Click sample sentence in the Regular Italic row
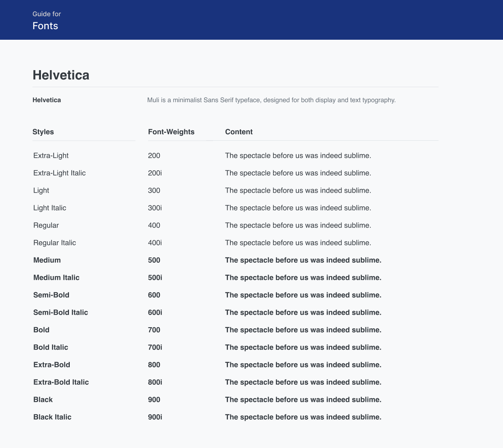 (298, 243)
